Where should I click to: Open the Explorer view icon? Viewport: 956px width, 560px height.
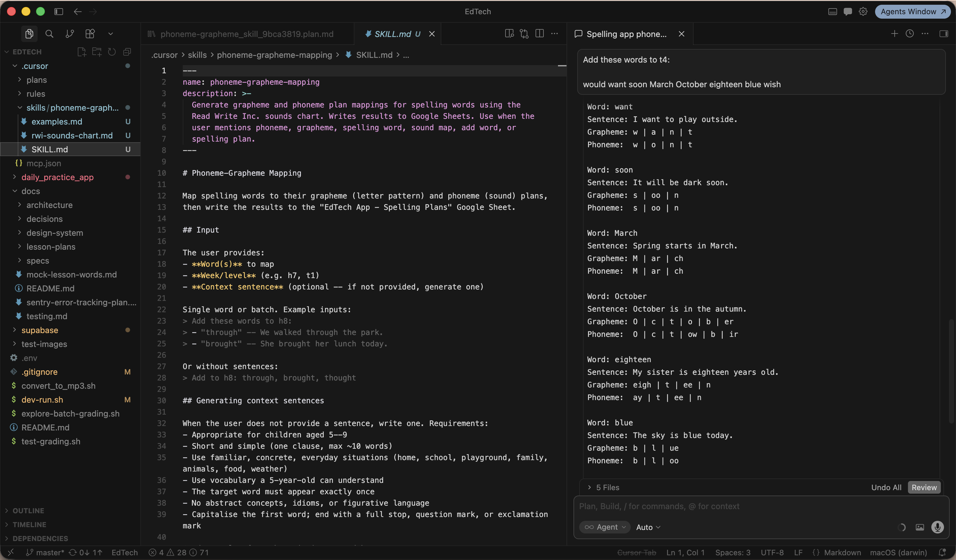[x=29, y=34]
